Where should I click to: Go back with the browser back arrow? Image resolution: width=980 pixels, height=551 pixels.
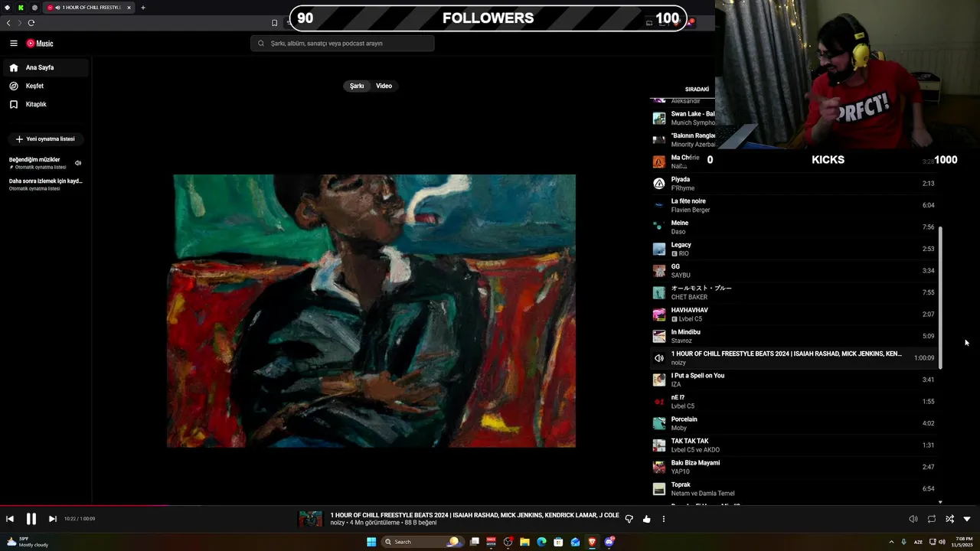pyautogui.click(x=8, y=23)
